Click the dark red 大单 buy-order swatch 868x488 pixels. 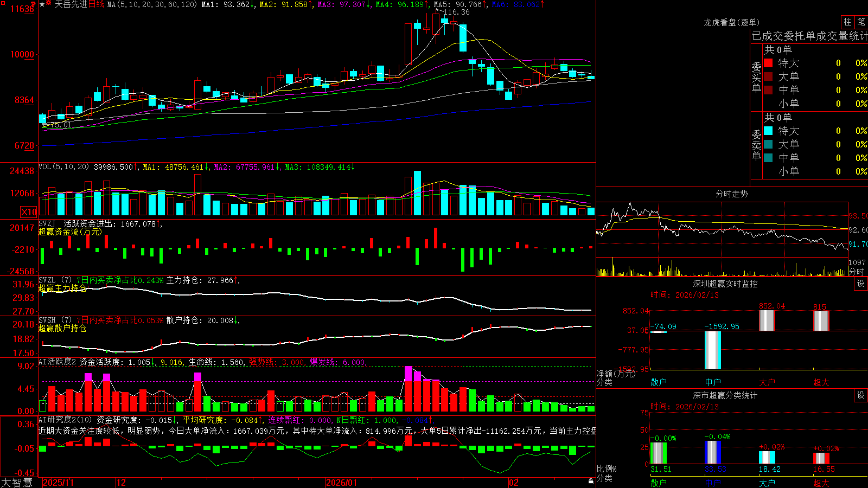pyautogui.click(x=768, y=76)
